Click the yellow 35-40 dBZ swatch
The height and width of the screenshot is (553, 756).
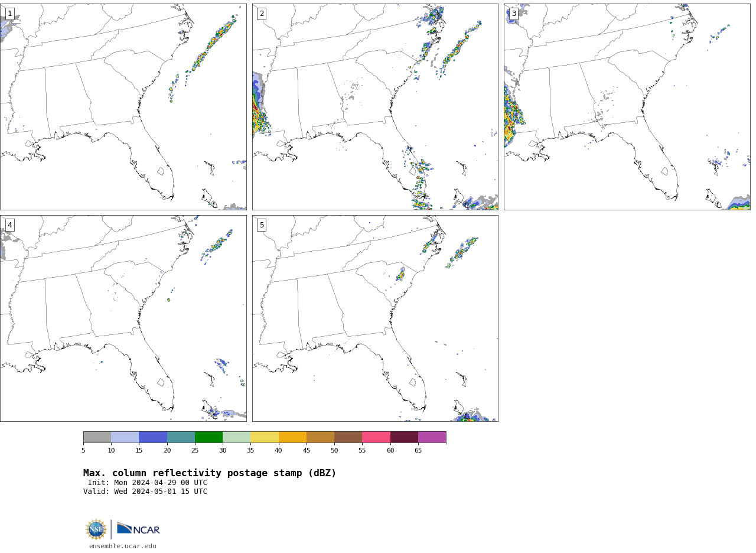[x=265, y=437]
